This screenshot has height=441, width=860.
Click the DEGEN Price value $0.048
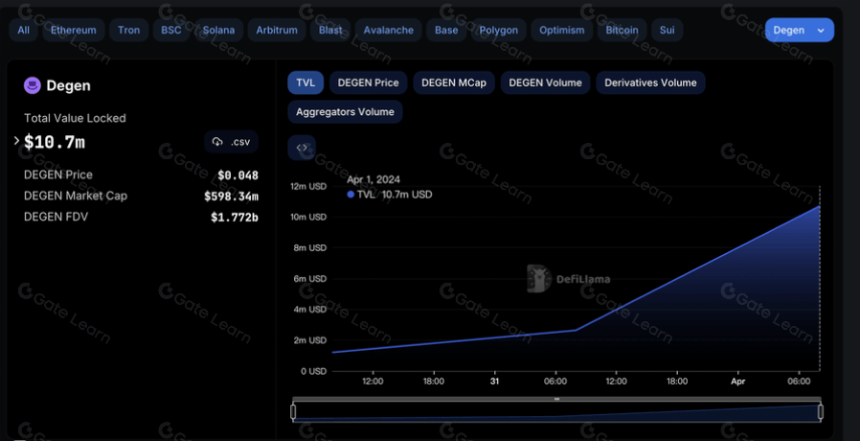point(238,175)
